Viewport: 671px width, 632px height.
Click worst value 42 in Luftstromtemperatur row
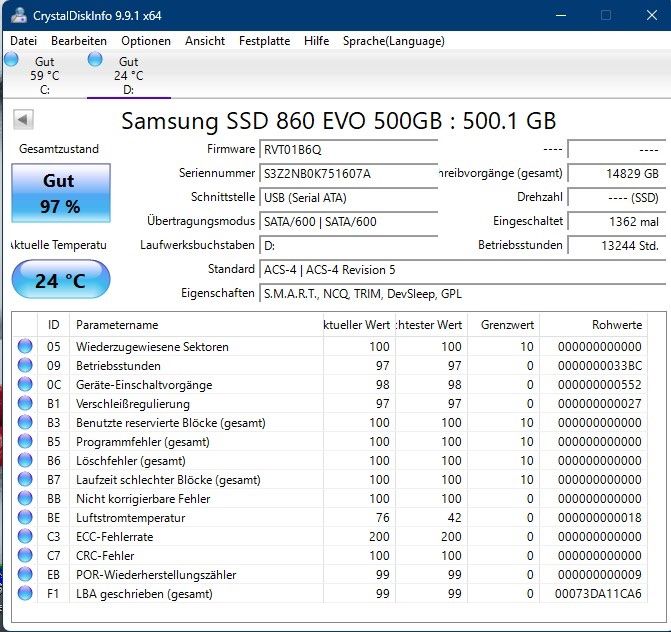point(454,518)
